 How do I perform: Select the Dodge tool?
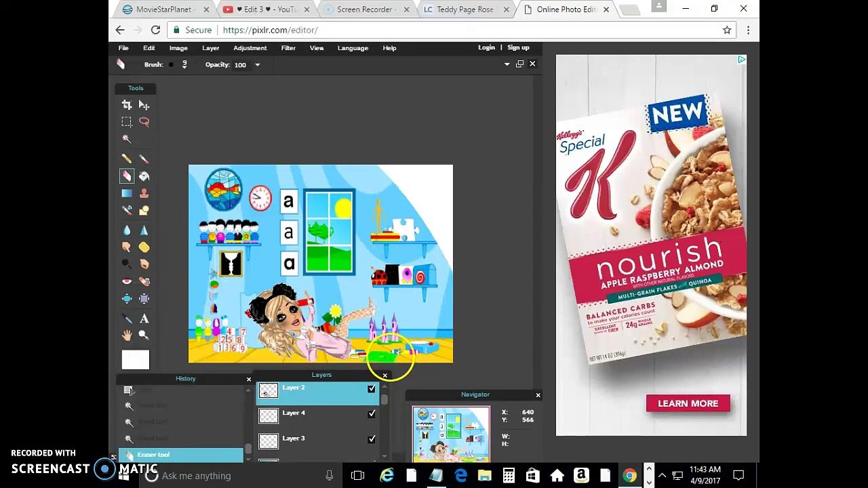[127, 264]
